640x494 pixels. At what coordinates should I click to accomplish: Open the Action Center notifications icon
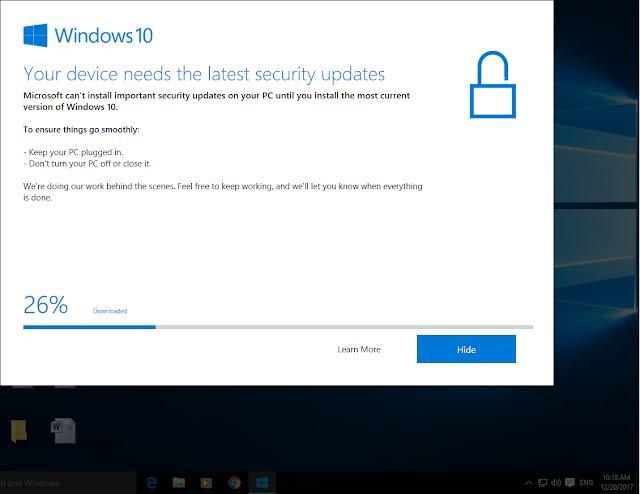click(570, 483)
